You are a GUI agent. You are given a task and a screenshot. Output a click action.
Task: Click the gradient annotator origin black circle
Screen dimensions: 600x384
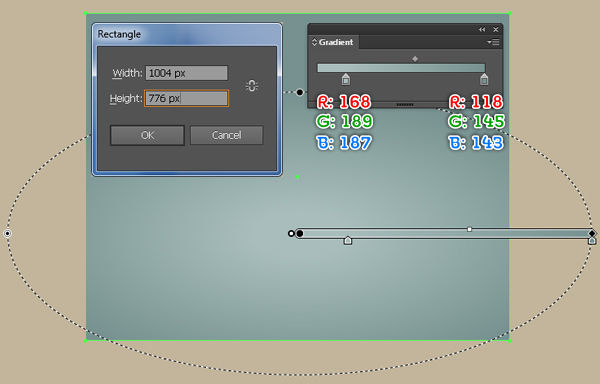click(300, 233)
